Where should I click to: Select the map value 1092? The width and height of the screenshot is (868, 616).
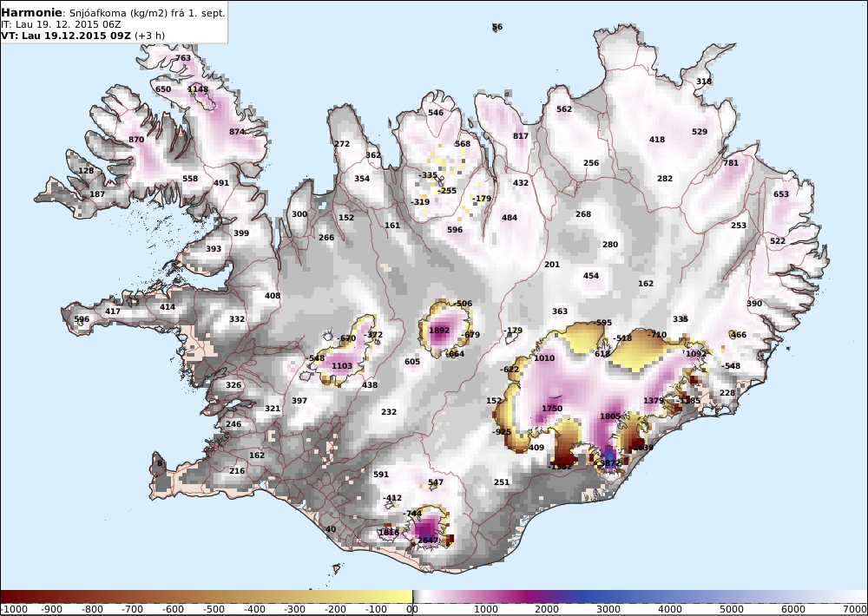pyautogui.click(x=696, y=354)
